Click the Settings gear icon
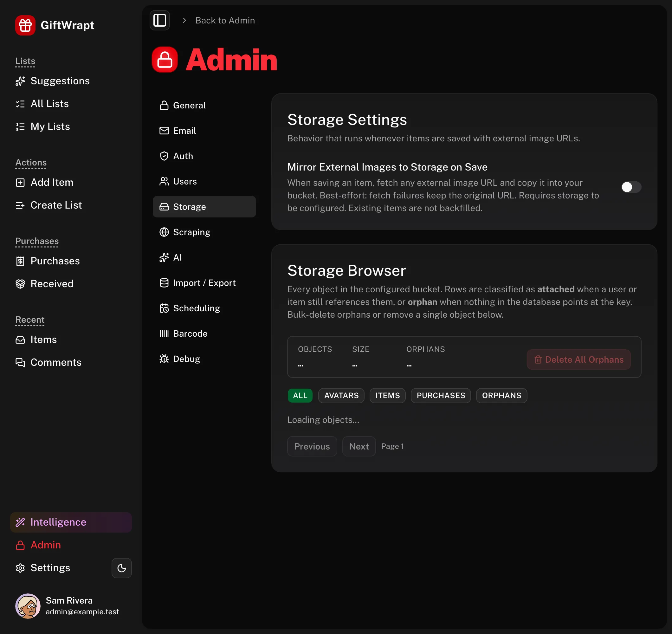The width and height of the screenshot is (672, 634). click(20, 568)
